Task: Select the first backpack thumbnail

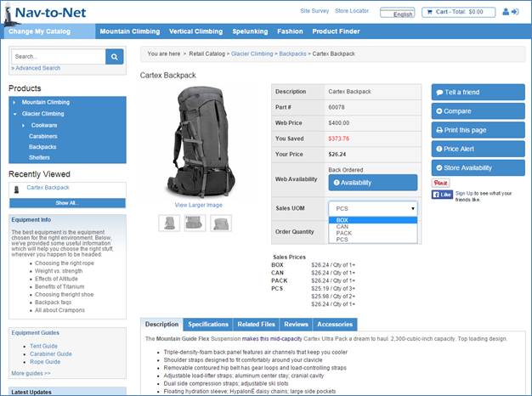Action: pos(169,223)
